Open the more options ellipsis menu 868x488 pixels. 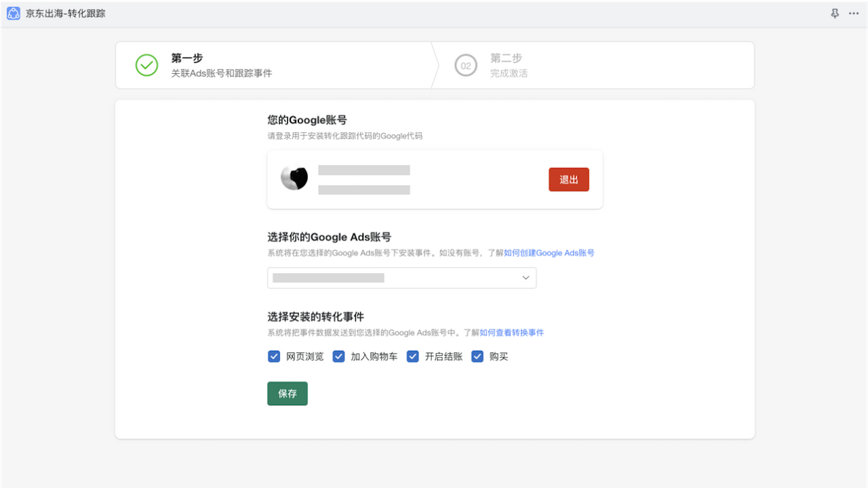tap(854, 14)
